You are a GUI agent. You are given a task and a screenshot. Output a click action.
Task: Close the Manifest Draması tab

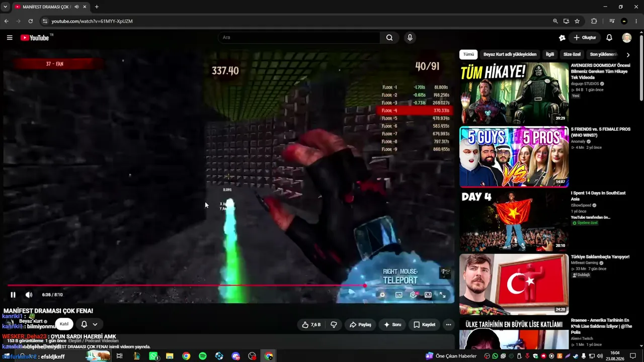pyautogui.click(x=85, y=7)
